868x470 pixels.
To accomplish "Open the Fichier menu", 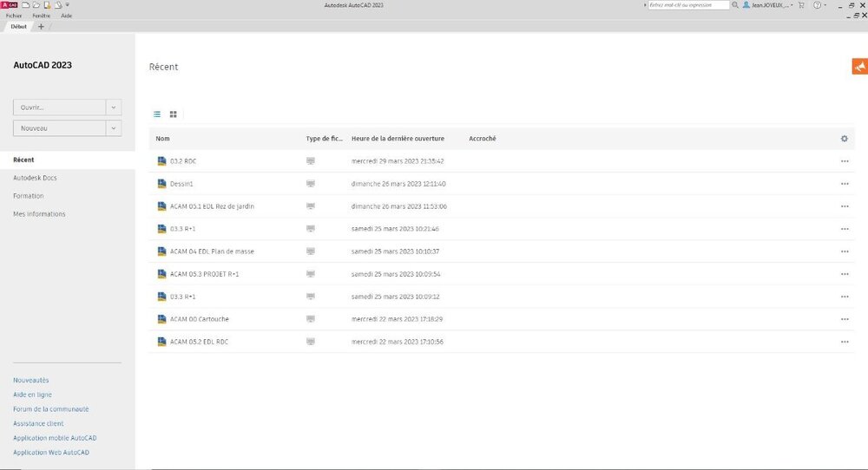I will pyautogui.click(x=14, y=16).
